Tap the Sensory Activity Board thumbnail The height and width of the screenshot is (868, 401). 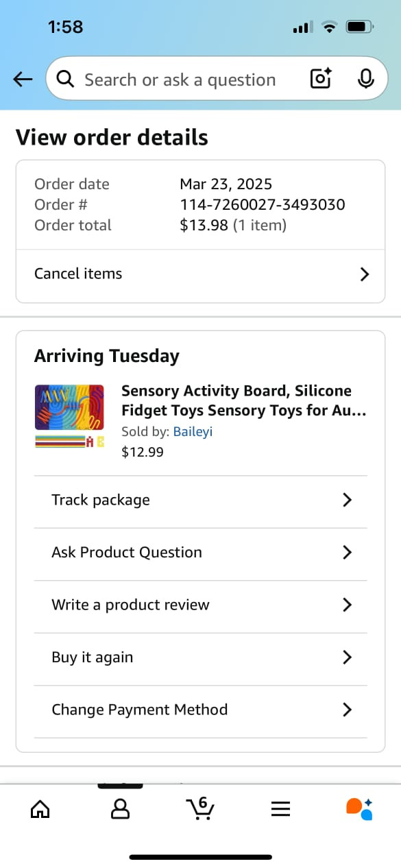[69, 417]
